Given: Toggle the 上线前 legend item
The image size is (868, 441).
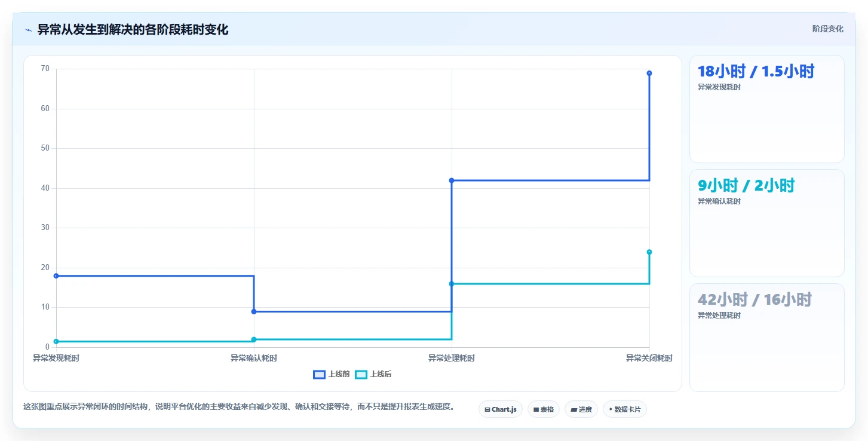Looking at the screenshot, I should pyautogui.click(x=332, y=375).
